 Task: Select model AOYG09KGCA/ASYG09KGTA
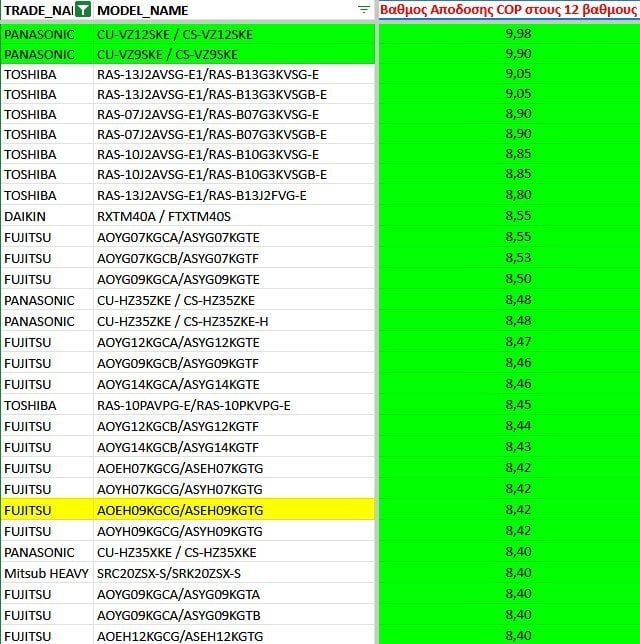[178, 595]
